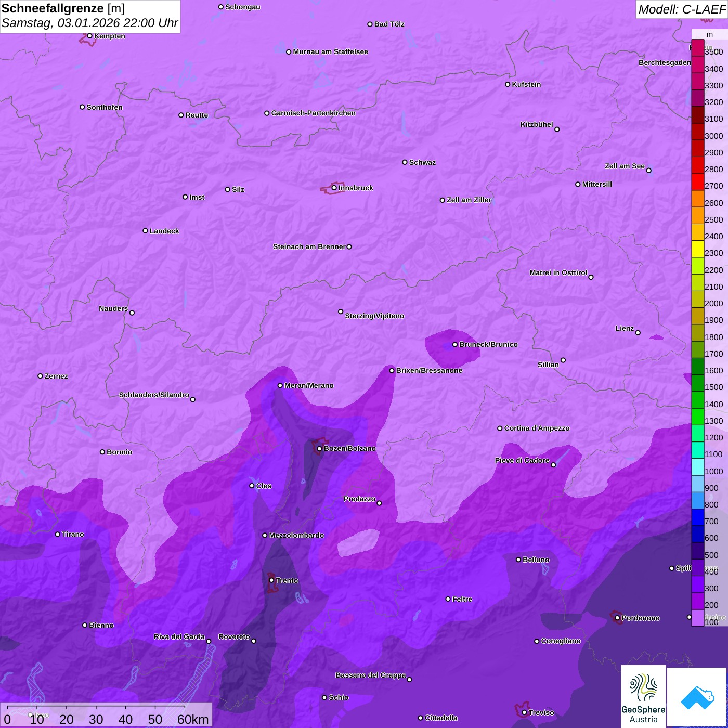
Task: Click the Tirano city marker dot
Action: click(x=58, y=534)
